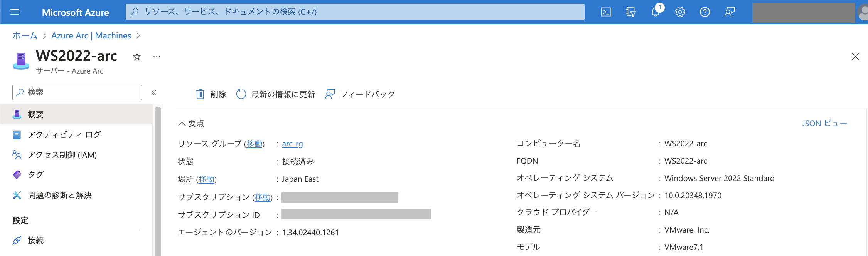Open the help question mark icon
This screenshot has width=868, height=256.
705,12
